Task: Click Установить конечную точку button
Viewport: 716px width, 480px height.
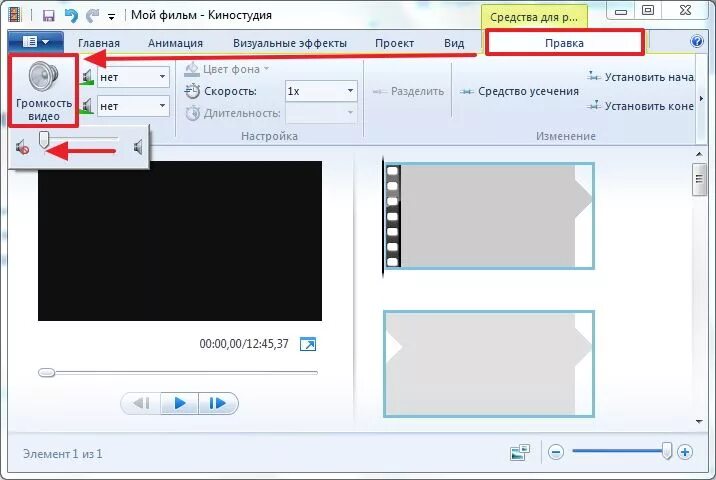Action: tap(640, 106)
